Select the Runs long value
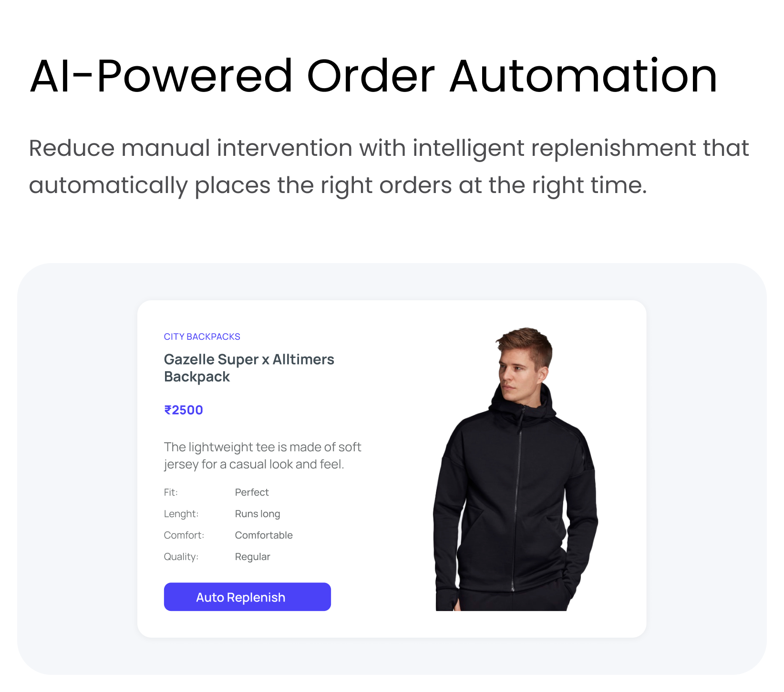784x692 pixels. pyautogui.click(x=258, y=514)
